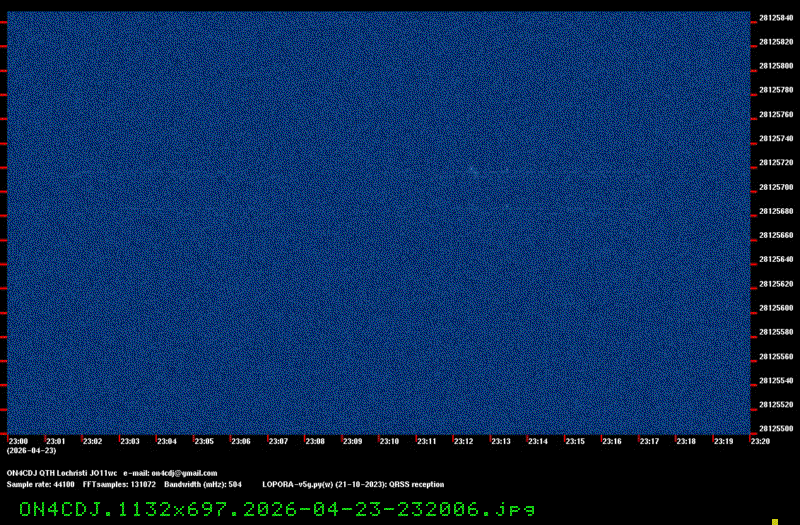Choose the 23:07 time label
The height and width of the screenshot is (525, 800).
coord(278,441)
